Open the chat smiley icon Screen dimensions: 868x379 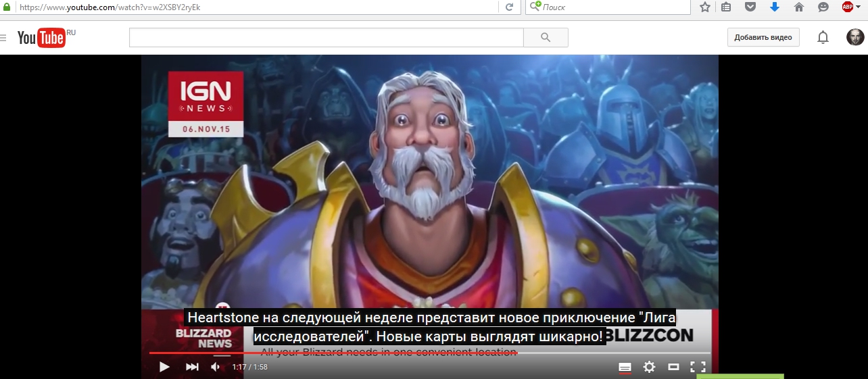[823, 7]
